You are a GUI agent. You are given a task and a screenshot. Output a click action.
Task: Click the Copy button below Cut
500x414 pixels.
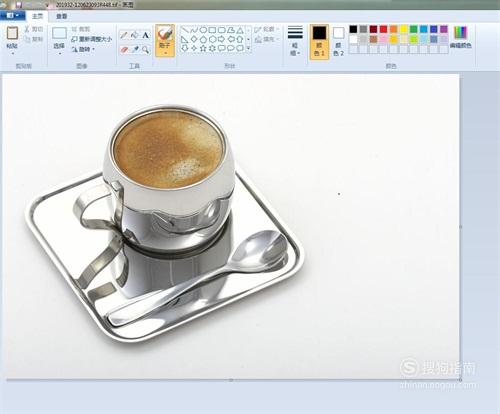click(33, 39)
